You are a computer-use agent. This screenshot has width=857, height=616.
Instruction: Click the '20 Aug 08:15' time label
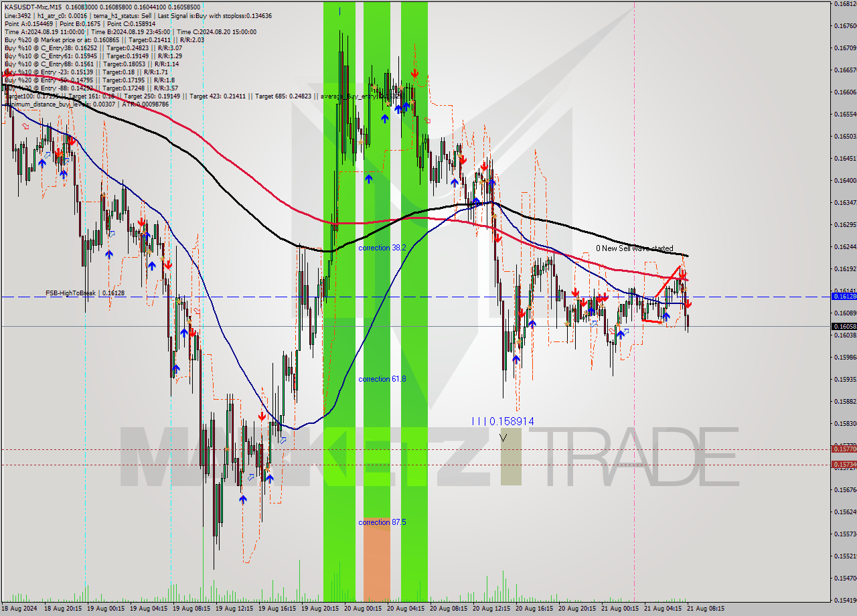(449, 609)
